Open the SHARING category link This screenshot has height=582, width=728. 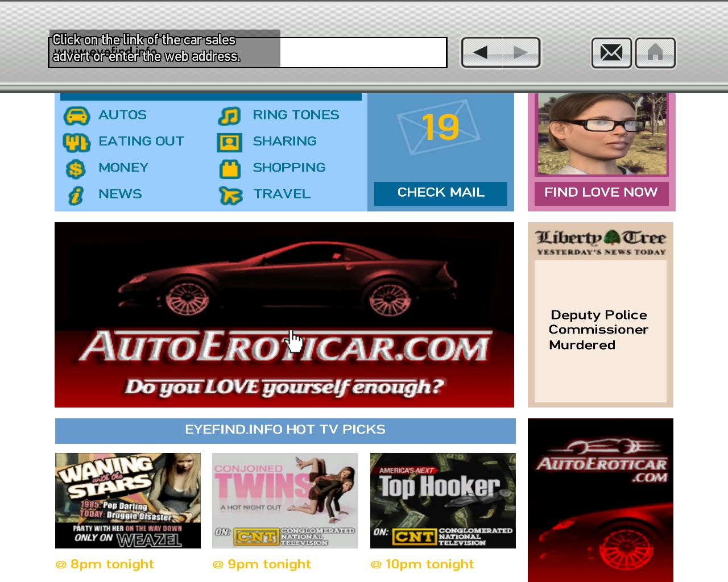[x=284, y=141]
